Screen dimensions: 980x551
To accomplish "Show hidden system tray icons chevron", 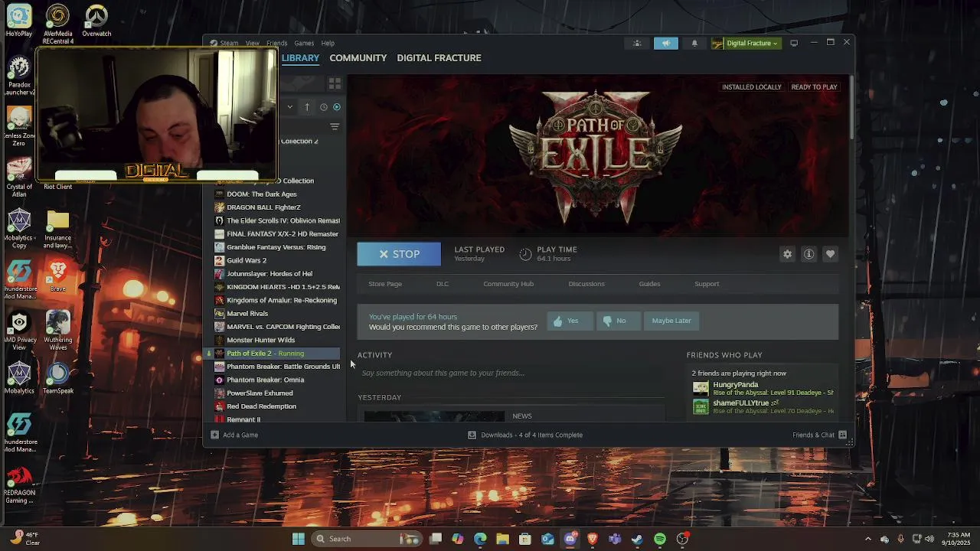I will click(x=867, y=539).
